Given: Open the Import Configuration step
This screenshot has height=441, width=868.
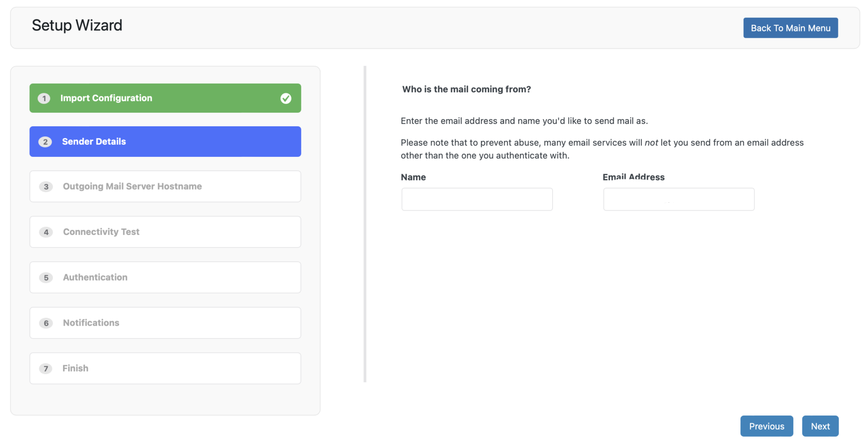Looking at the screenshot, I should [165, 98].
